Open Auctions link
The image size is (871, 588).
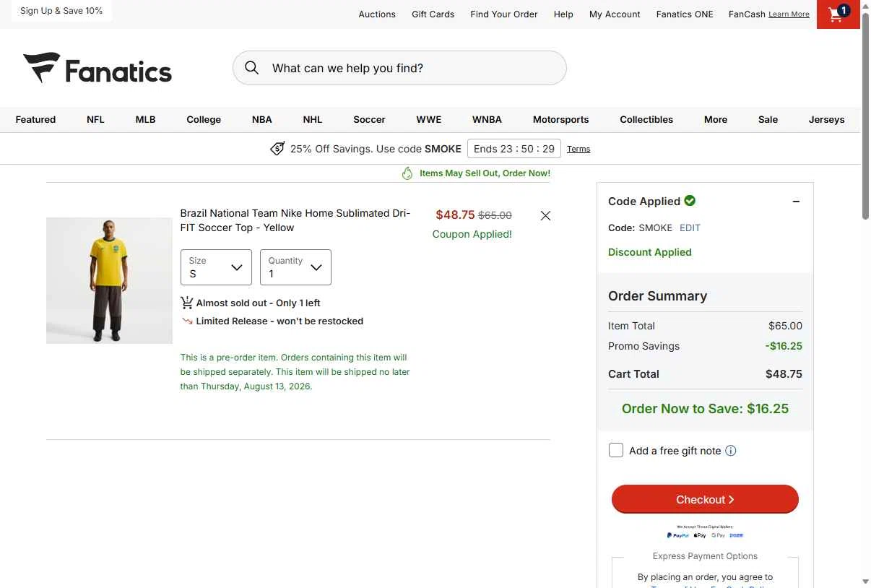(x=377, y=14)
